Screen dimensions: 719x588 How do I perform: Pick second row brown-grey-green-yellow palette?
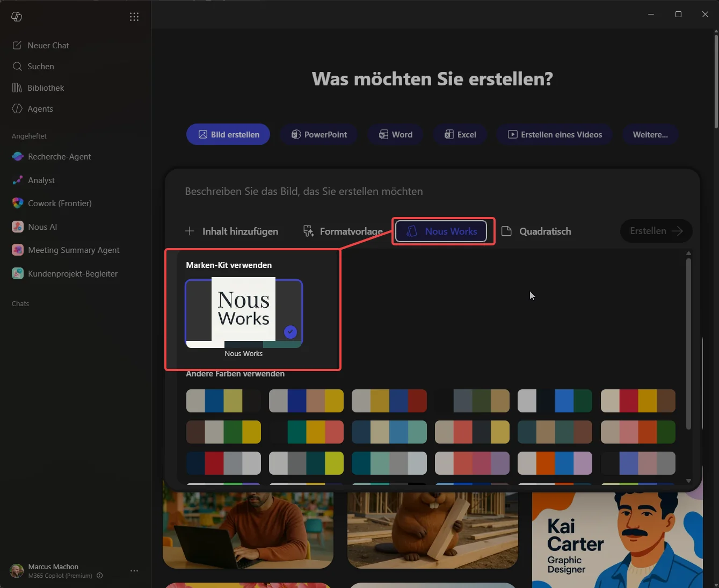click(x=223, y=432)
